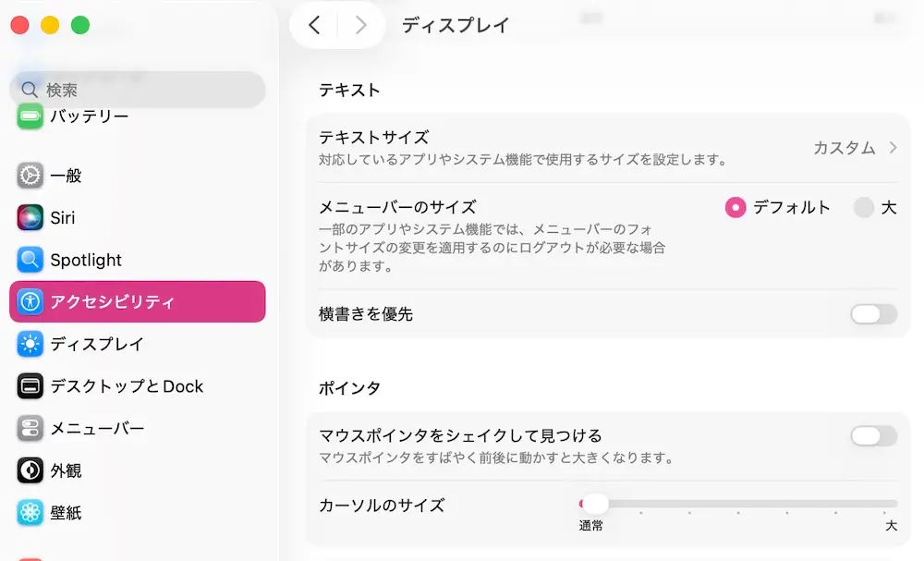The image size is (924, 561).
Task: Click the Spotlight sidebar icon
Action: (x=30, y=260)
